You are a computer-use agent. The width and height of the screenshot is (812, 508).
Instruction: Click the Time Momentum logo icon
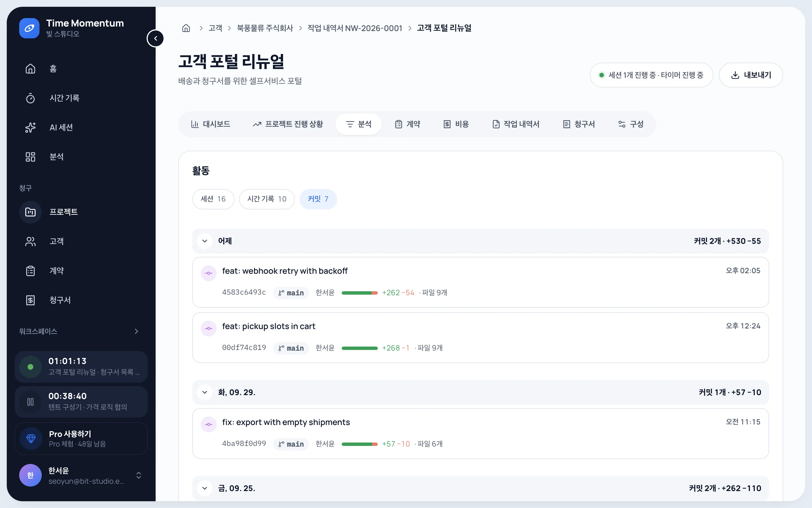tap(29, 28)
